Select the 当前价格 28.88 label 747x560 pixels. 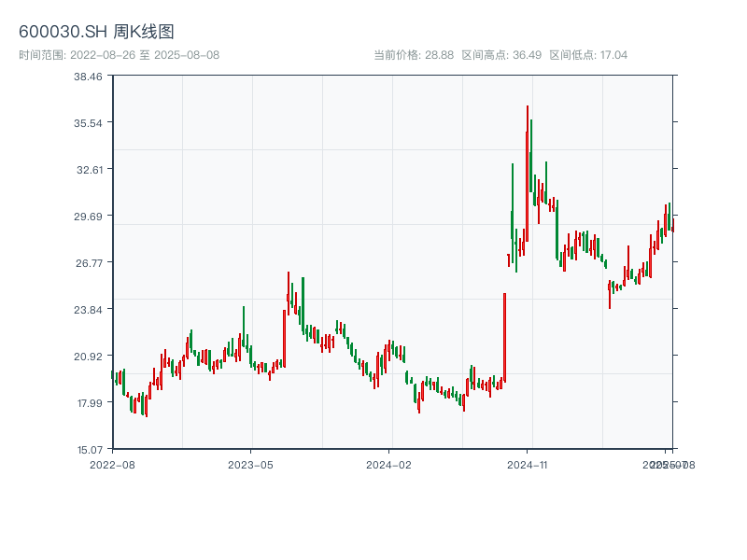pyautogui.click(x=414, y=55)
